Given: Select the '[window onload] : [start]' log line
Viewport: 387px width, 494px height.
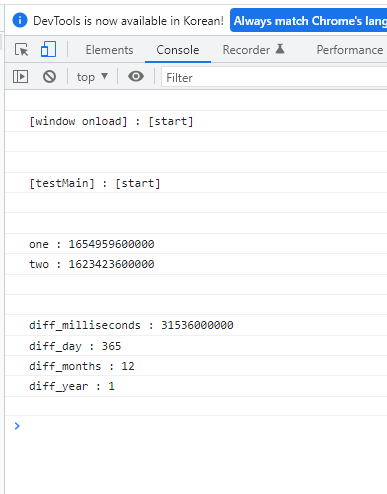Looking at the screenshot, I should tap(111, 121).
